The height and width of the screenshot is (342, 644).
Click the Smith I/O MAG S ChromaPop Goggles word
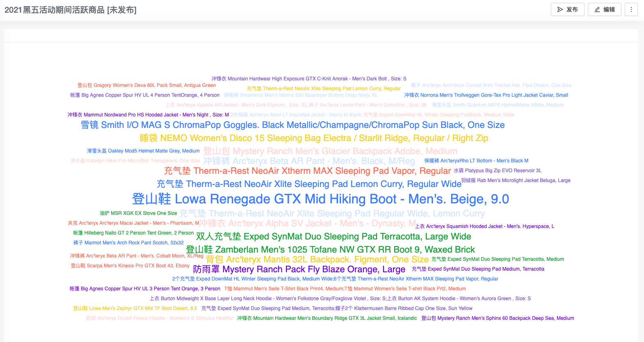[x=292, y=125]
